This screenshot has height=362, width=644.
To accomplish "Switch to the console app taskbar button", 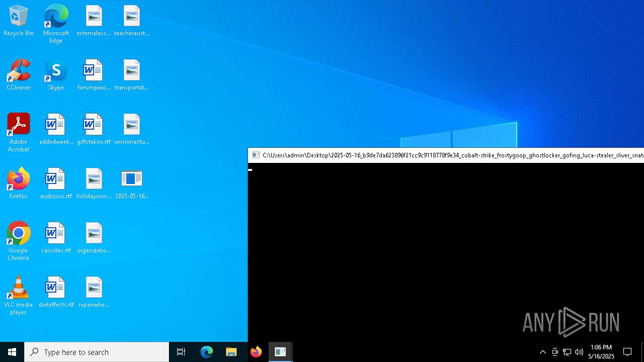I will tap(280, 352).
